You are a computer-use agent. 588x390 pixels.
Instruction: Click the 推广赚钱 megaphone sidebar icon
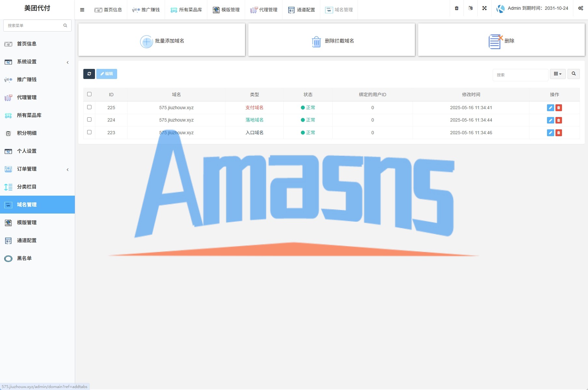(x=8, y=80)
